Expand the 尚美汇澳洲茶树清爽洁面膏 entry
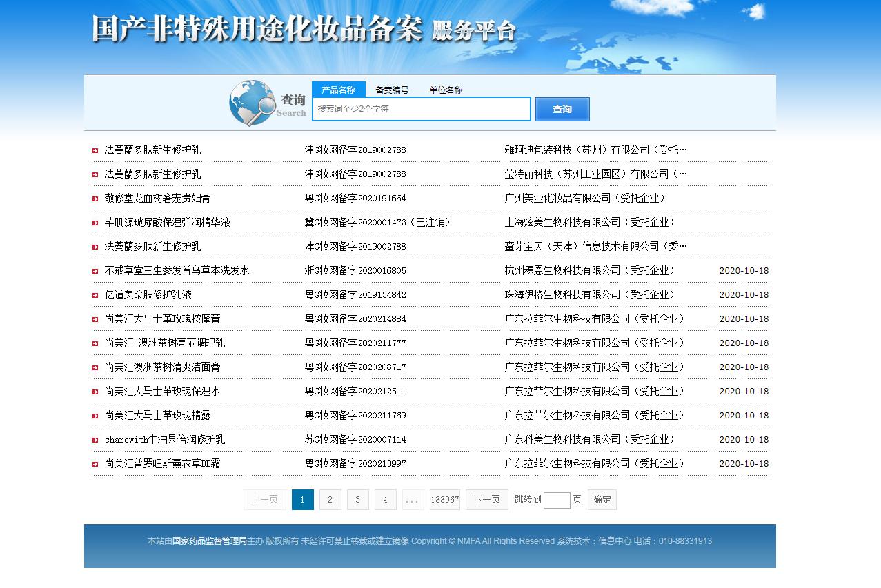881x588 pixels. pyautogui.click(x=95, y=367)
